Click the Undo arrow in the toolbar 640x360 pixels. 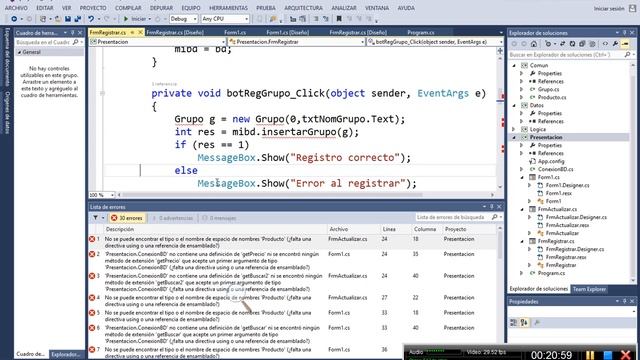point(91,19)
